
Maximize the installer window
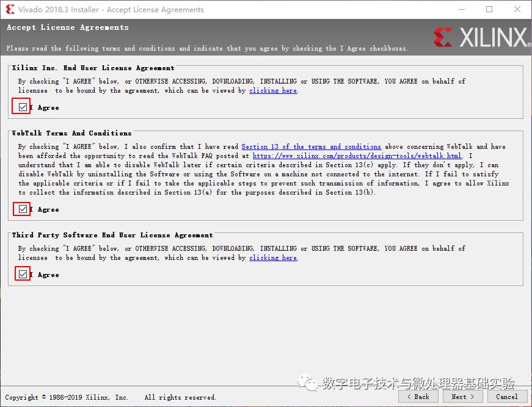[489, 9]
